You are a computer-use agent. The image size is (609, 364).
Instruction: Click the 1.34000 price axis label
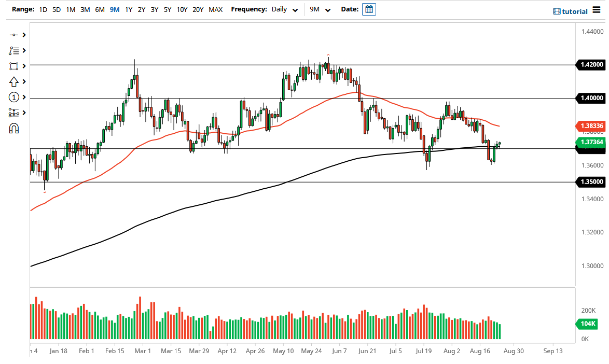click(592, 199)
